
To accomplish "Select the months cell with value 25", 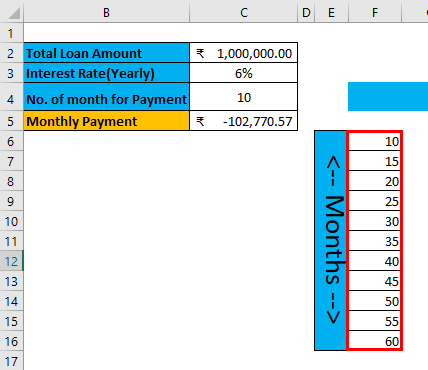I will tap(374, 201).
